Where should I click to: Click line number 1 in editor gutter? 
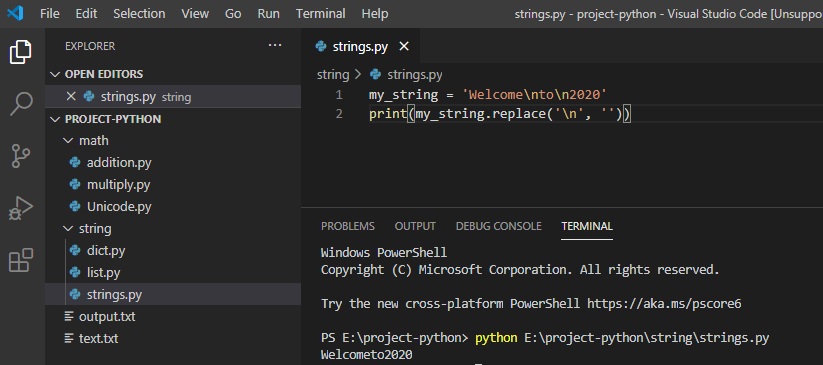(x=339, y=95)
